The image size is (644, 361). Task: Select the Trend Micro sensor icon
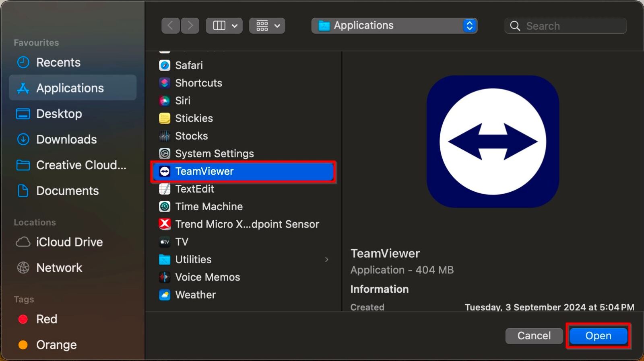[x=165, y=224]
